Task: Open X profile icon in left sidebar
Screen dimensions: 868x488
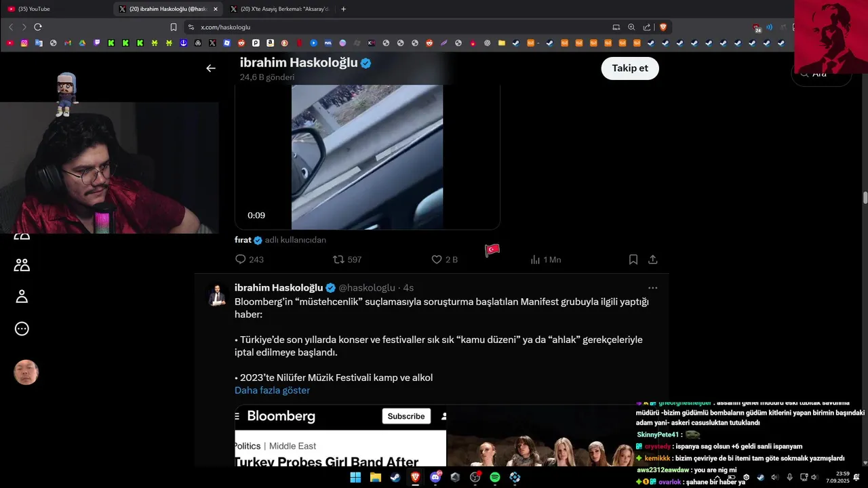Action: point(22,296)
